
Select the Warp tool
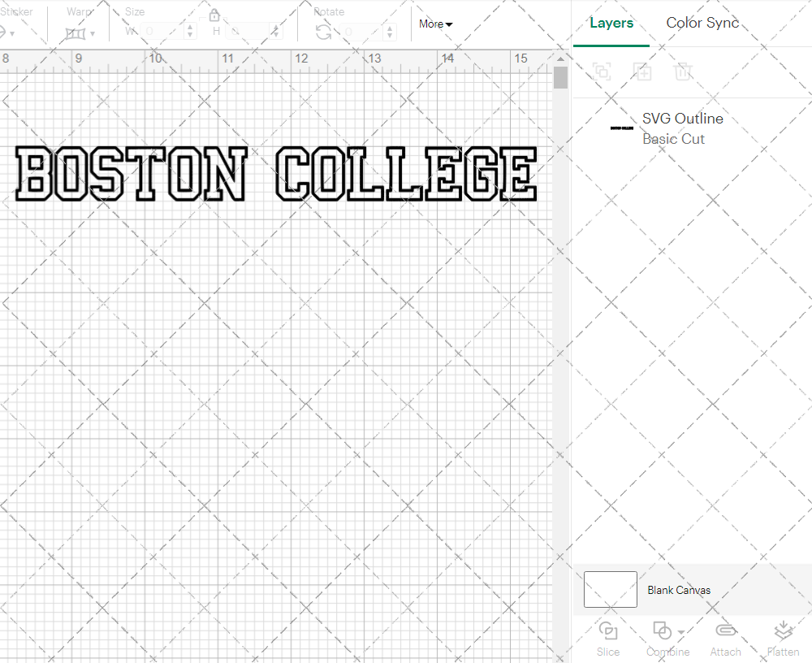click(77, 32)
